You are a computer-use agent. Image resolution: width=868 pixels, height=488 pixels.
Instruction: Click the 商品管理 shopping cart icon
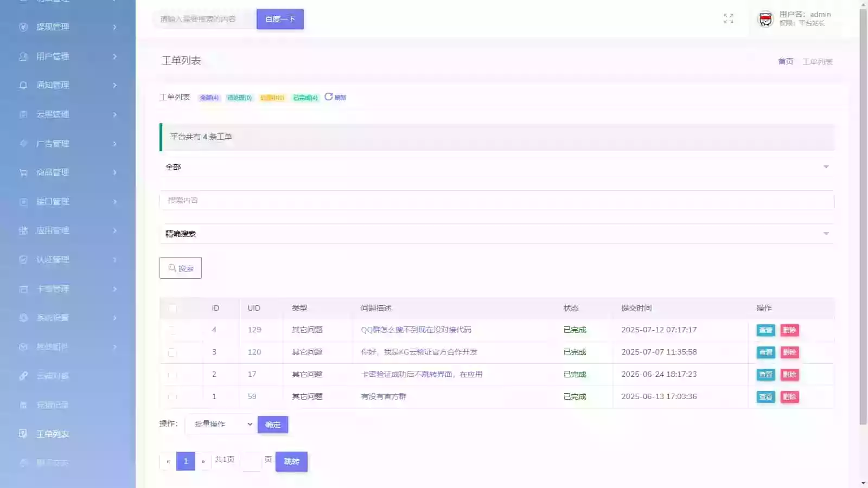(x=22, y=172)
